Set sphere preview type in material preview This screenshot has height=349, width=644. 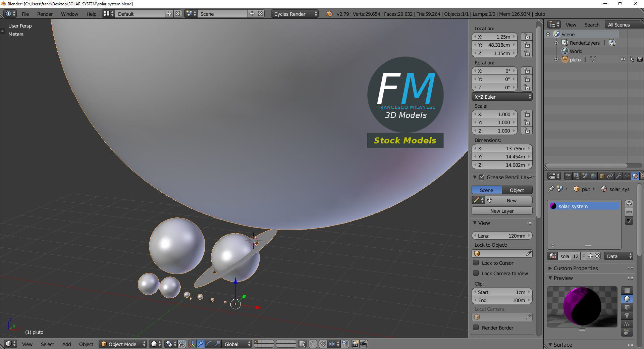(627, 299)
